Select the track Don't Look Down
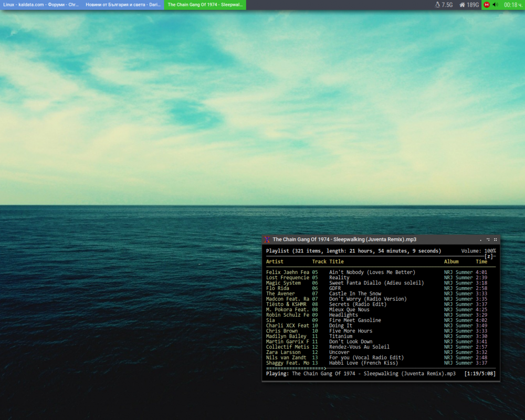This screenshot has height=420, width=525. click(x=351, y=342)
